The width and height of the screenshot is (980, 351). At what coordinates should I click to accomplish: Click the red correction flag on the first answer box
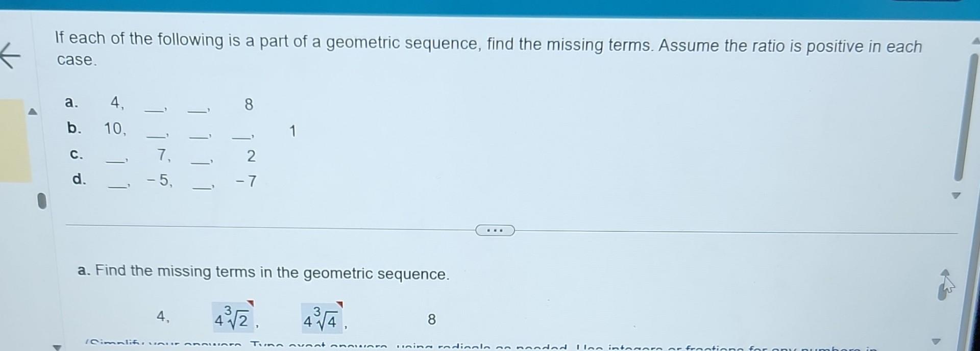point(251,304)
